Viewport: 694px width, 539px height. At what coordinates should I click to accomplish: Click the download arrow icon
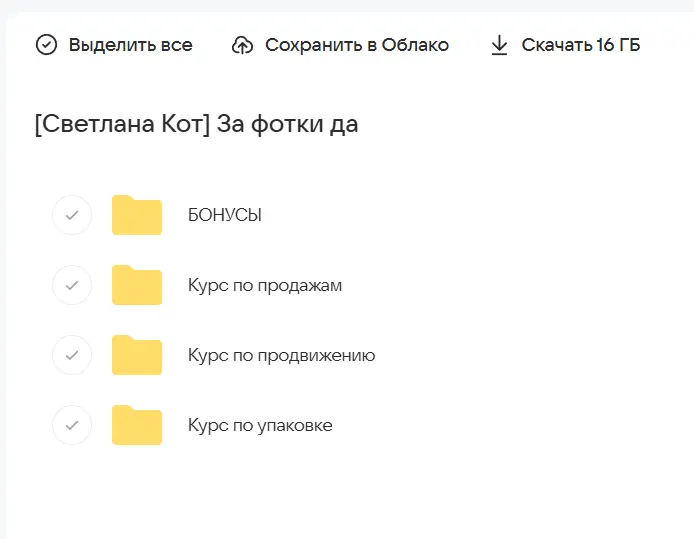pyautogui.click(x=499, y=45)
